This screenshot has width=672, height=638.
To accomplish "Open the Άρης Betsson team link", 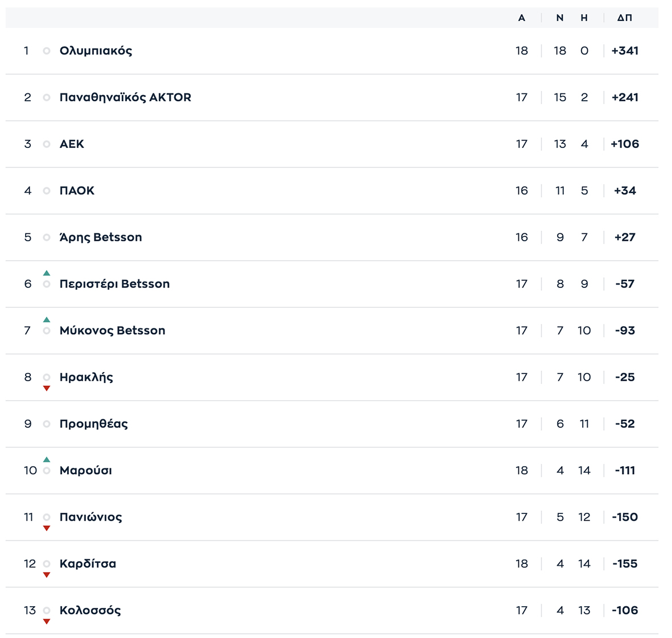I will (101, 237).
